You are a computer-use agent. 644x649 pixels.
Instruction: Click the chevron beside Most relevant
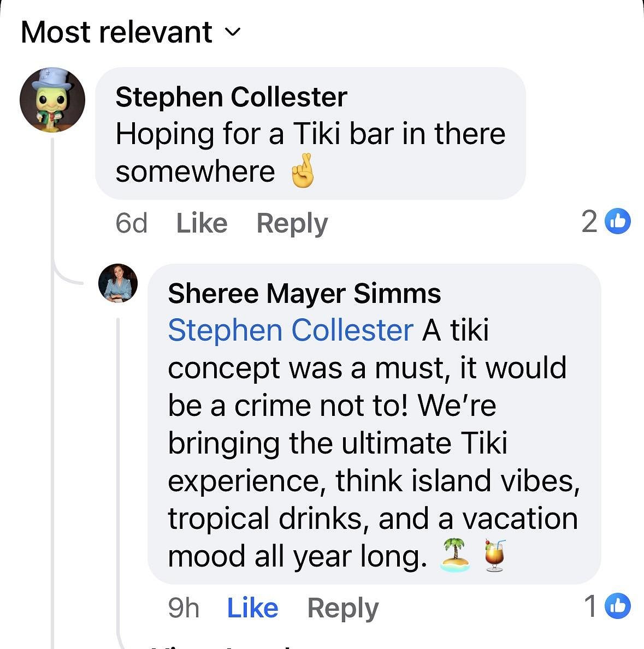click(233, 33)
